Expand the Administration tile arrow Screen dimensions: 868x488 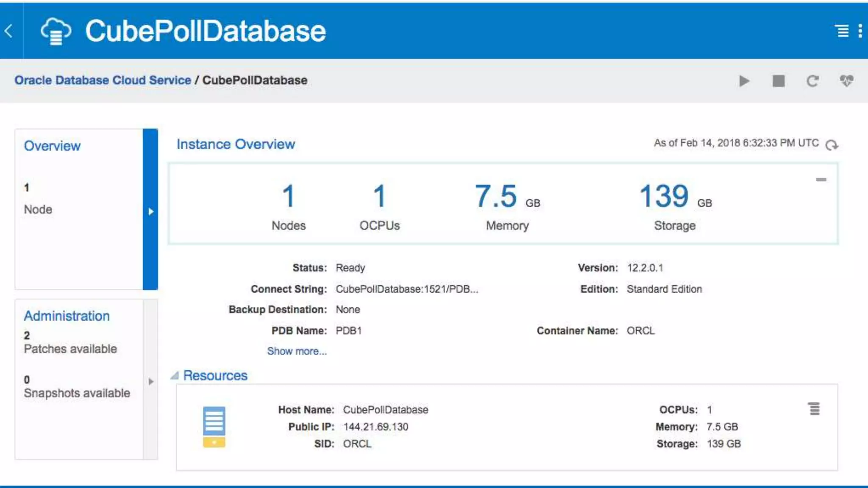tap(150, 381)
